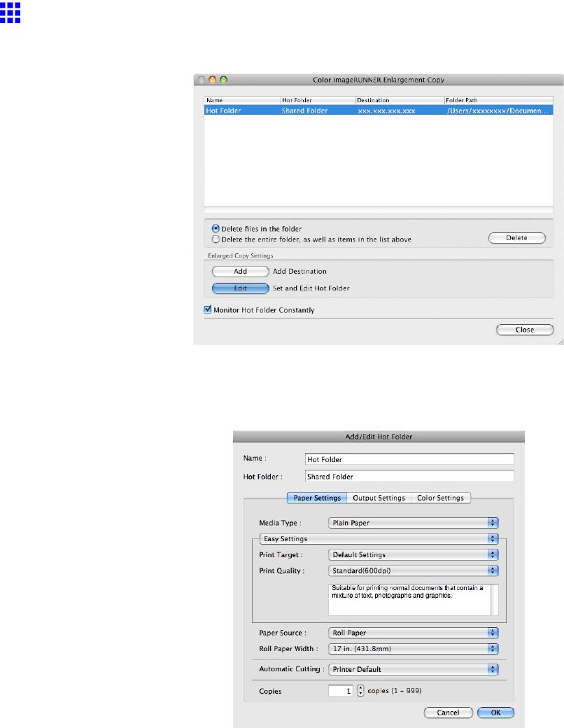This screenshot has height=728, width=564.
Task: Open the Output Settings tab
Action: 379,498
